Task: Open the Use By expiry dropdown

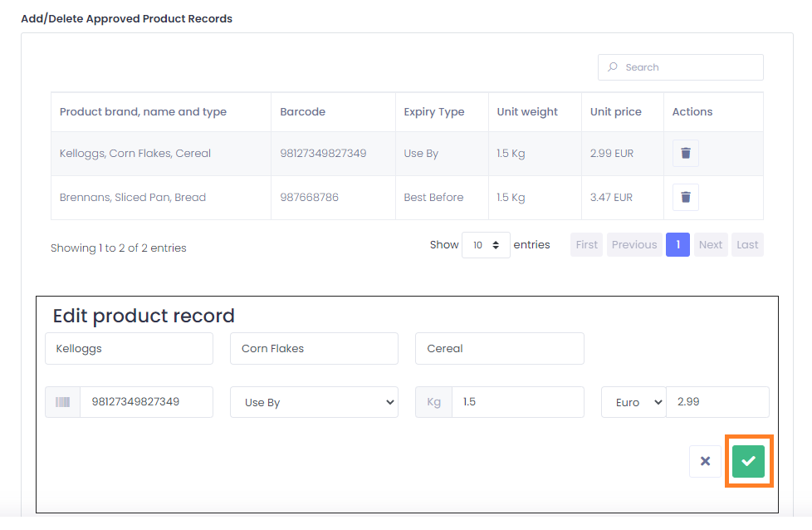Action: [315, 402]
